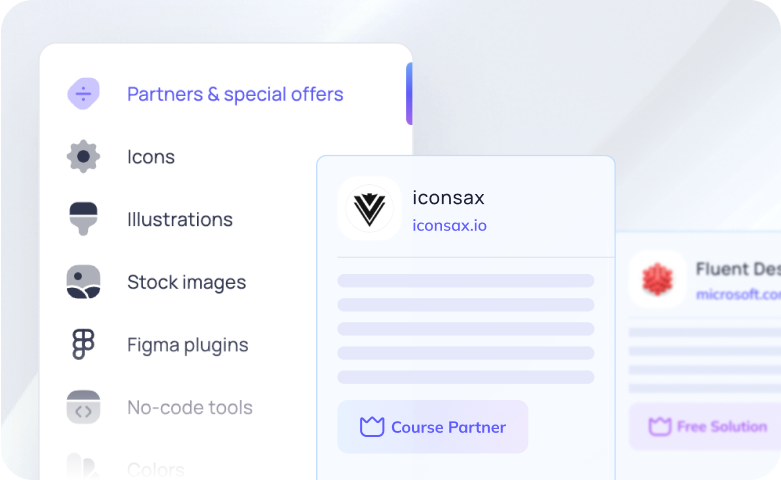
Task: Open the No-code tools category
Action: click(x=190, y=407)
